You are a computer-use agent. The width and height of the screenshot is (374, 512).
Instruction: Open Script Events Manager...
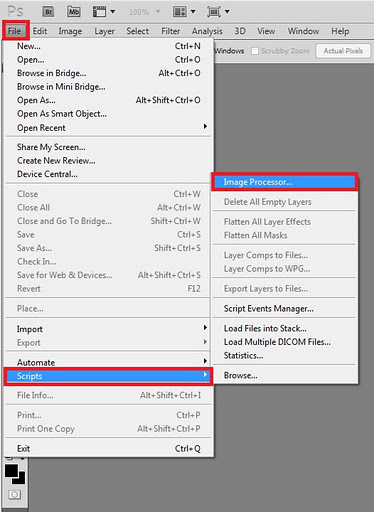[x=285, y=309]
